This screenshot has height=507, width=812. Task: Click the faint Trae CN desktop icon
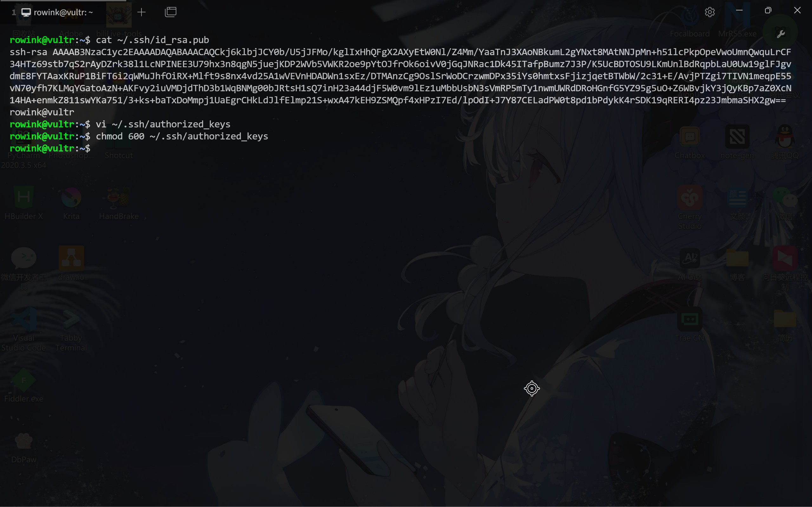(x=690, y=319)
